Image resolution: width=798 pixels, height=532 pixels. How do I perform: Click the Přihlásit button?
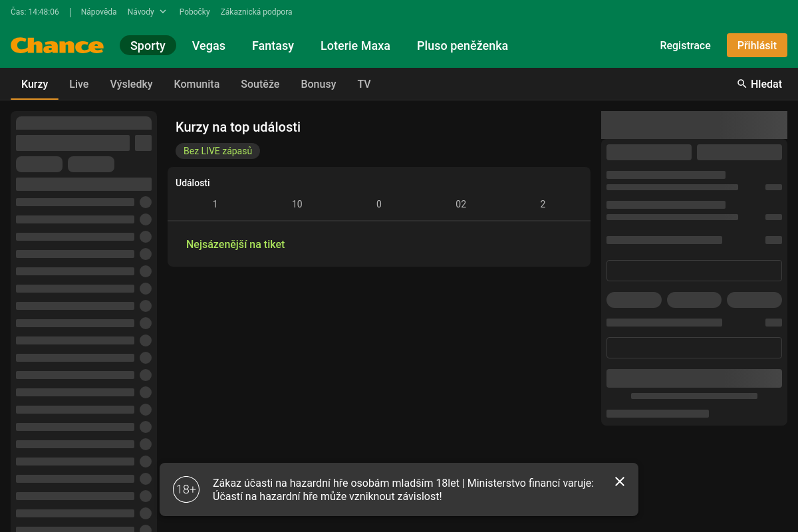(x=757, y=45)
